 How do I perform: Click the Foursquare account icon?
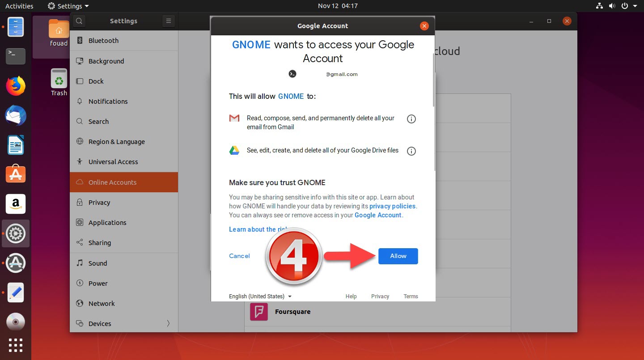pos(259,312)
